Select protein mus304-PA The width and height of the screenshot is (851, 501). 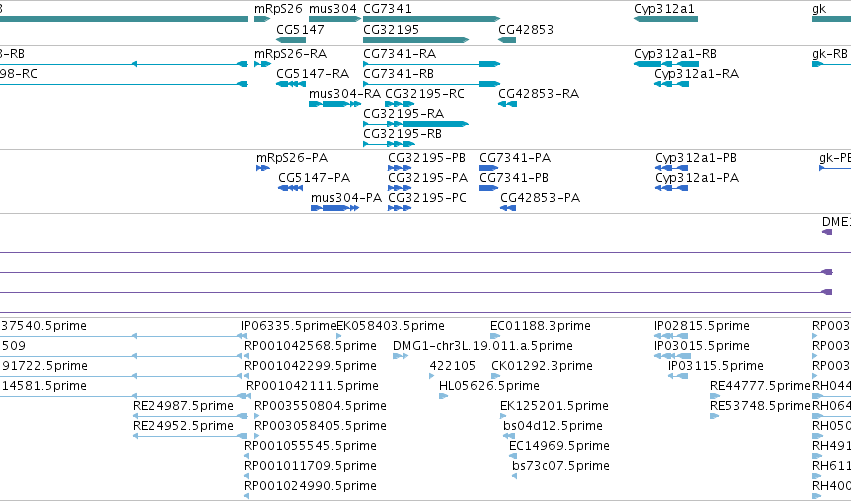click(x=346, y=198)
